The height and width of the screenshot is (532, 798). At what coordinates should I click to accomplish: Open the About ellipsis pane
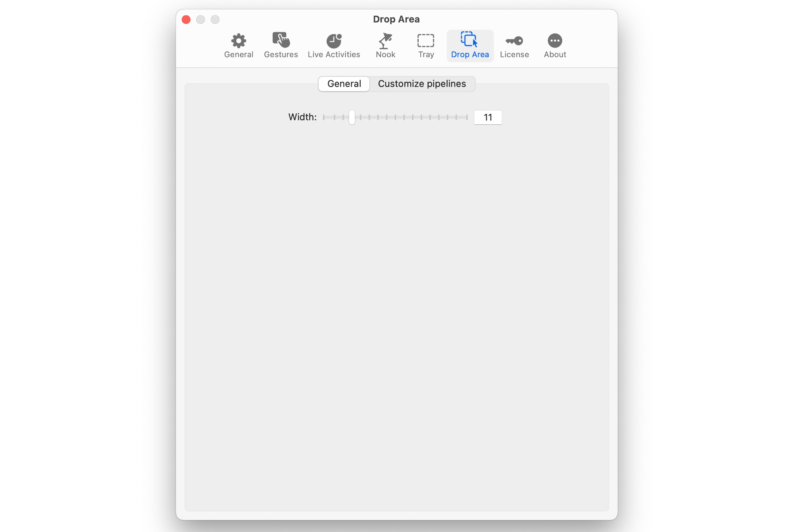pos(555,46)
